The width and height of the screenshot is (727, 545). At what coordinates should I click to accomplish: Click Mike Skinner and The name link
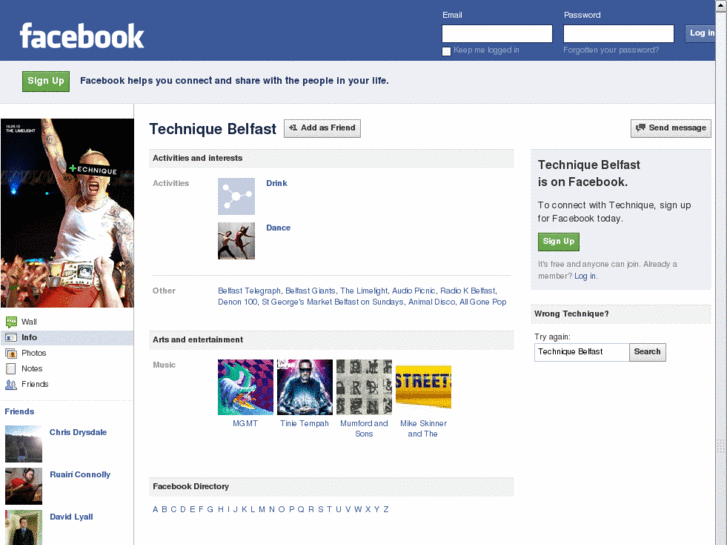coord(423,429)
